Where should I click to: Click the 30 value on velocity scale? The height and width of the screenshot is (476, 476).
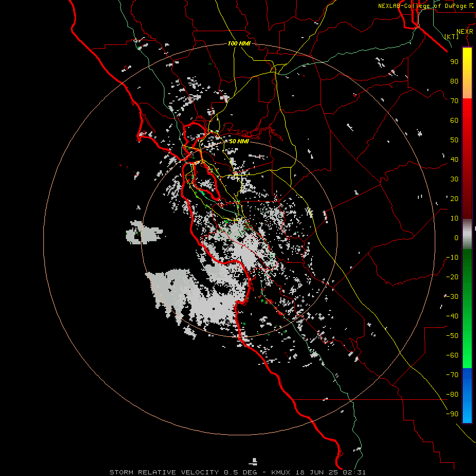[x=454, y=179]
